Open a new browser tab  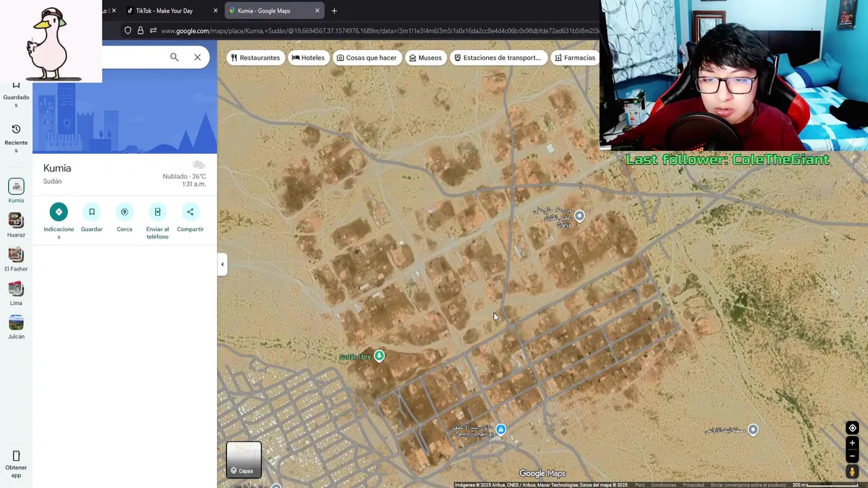tap(334, 11)
